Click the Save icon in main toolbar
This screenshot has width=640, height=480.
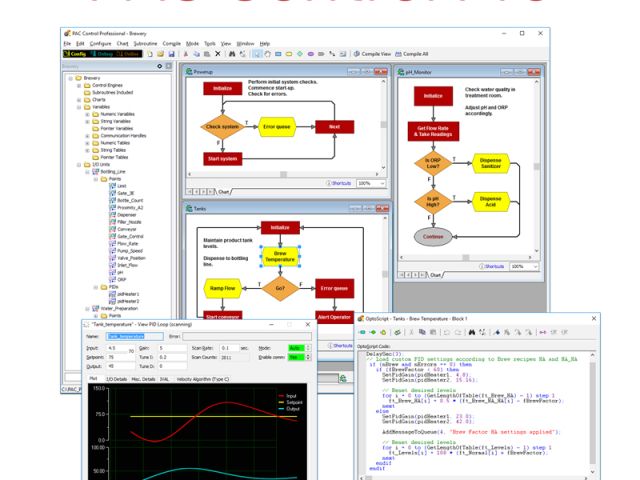pyautogui.click(x=171, y=53)
